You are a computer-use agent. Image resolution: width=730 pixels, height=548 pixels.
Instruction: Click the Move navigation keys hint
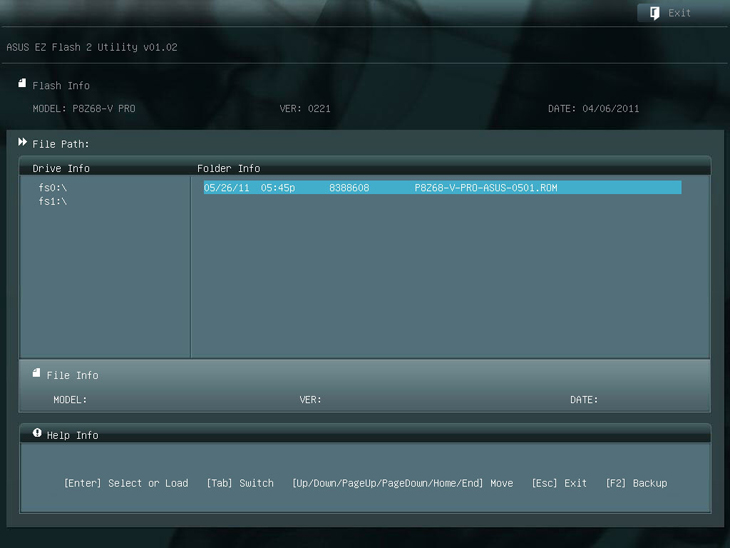[402, 483]
